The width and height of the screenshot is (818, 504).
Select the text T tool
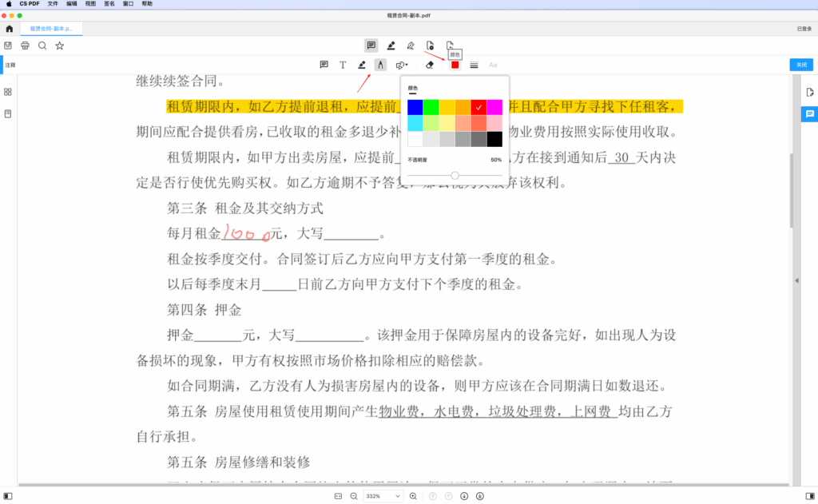coord(343,65)
